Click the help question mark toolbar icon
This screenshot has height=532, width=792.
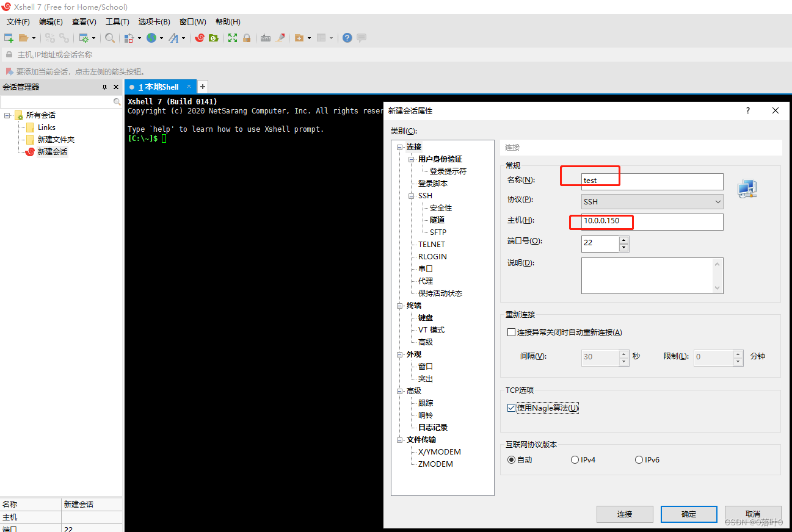pos(347,38)
